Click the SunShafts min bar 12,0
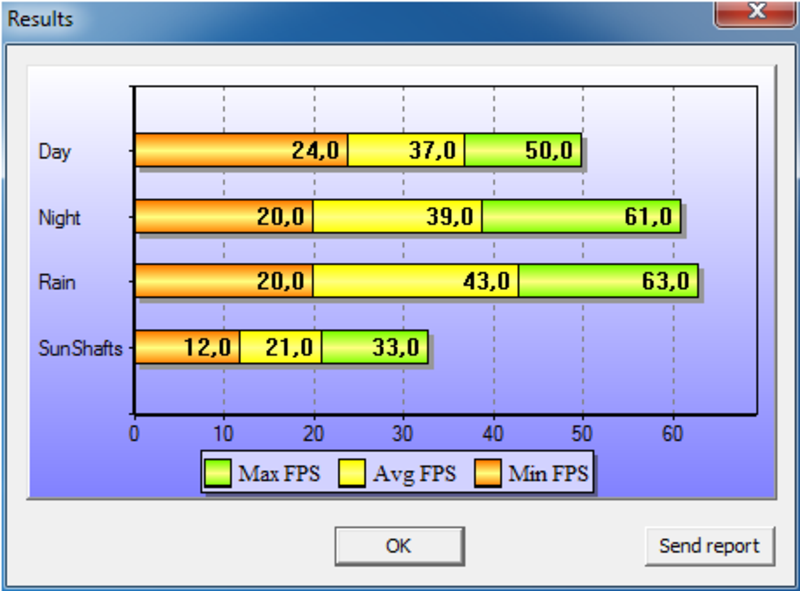800x591 pixels. [x=187, y=347]
